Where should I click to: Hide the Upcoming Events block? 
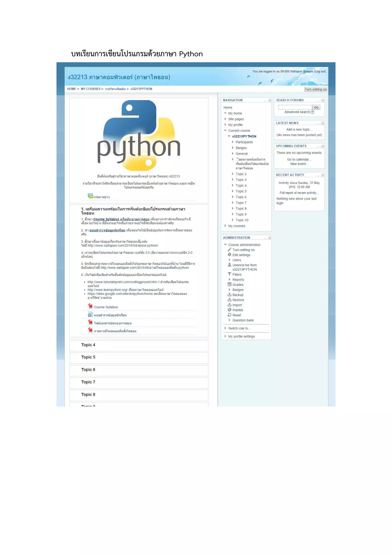tap(318, 147)
